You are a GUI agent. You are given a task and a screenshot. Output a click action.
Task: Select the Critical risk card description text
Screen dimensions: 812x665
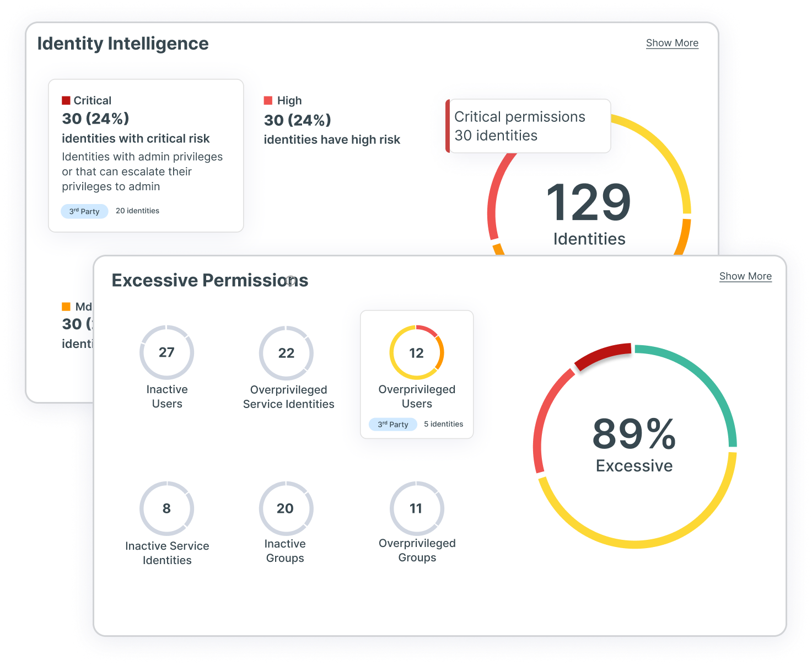coord(142,171)
